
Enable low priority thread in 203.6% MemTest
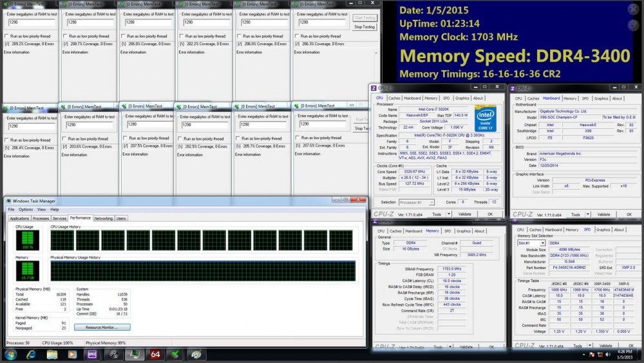click(64, 139)
